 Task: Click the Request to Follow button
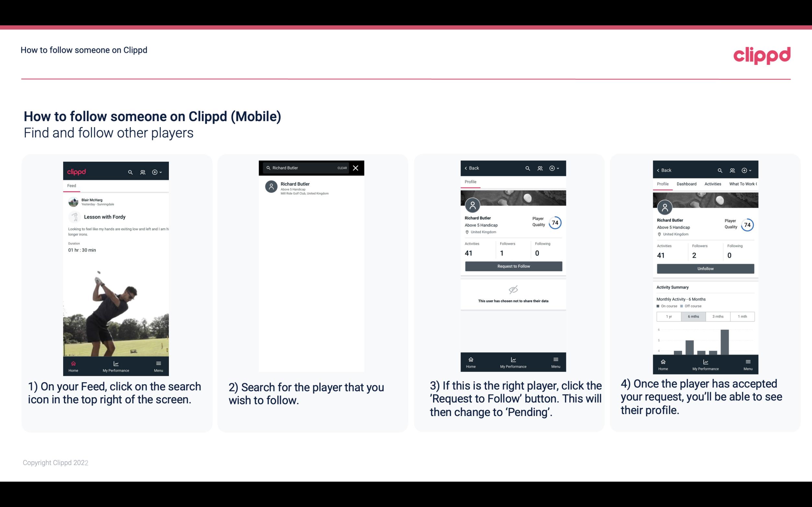coord(513,266)
